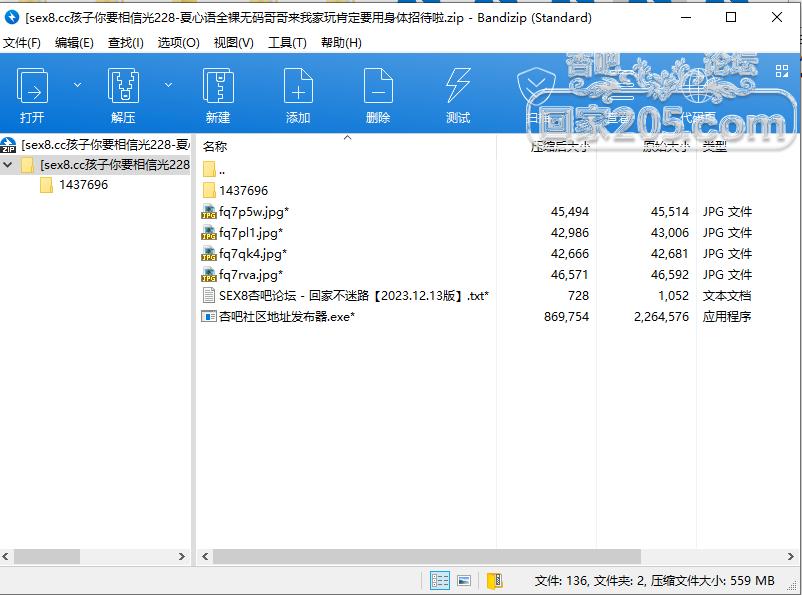Open the dropdown arrow beside 解压
Image resolution: width=802 pixels, height=595 pixels.
168,84
